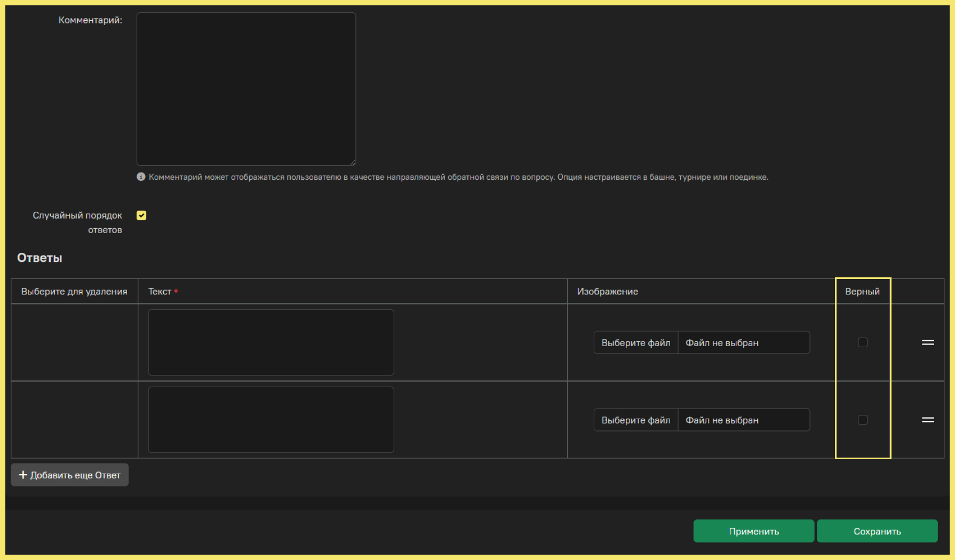Uncheck the Случайный порядок ответов checkbox
Image resolution: width=955 pixels, height=560 pixels.
tap(141, 215)
